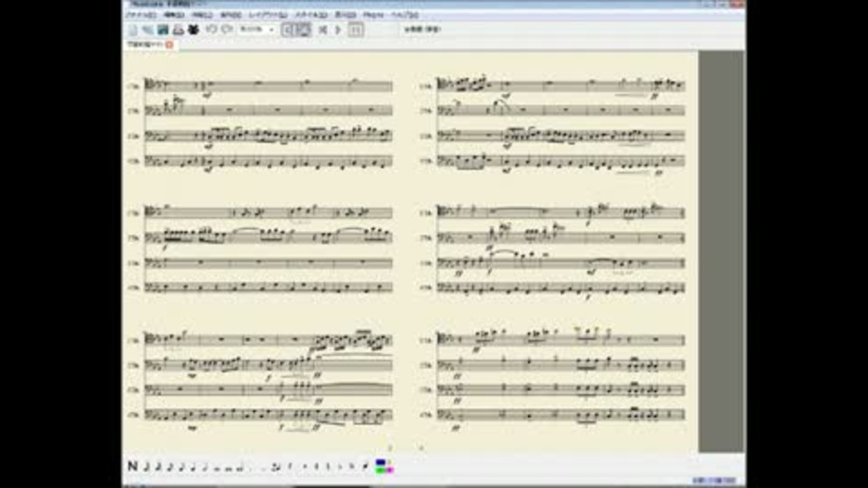Screen dimensions: 868x488
Task: Select the longa note duration
Action: 240,468
